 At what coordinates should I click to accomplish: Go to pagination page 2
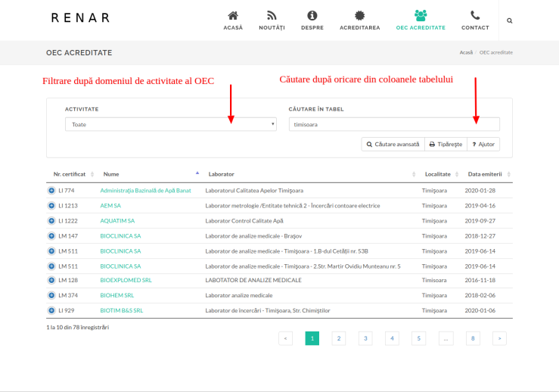coord(339,338)
